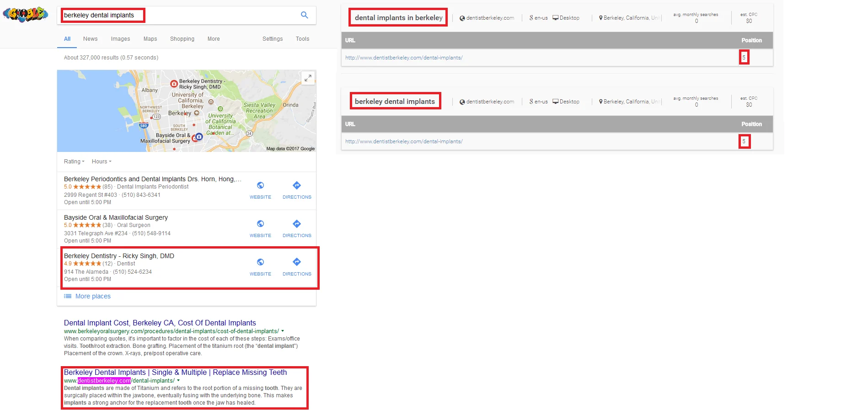Image resolution: width=868 pixels, height=411 pixels.
Task: Open Berkeley Dental Implants Single & Multiple result
Action: point(175,372)
